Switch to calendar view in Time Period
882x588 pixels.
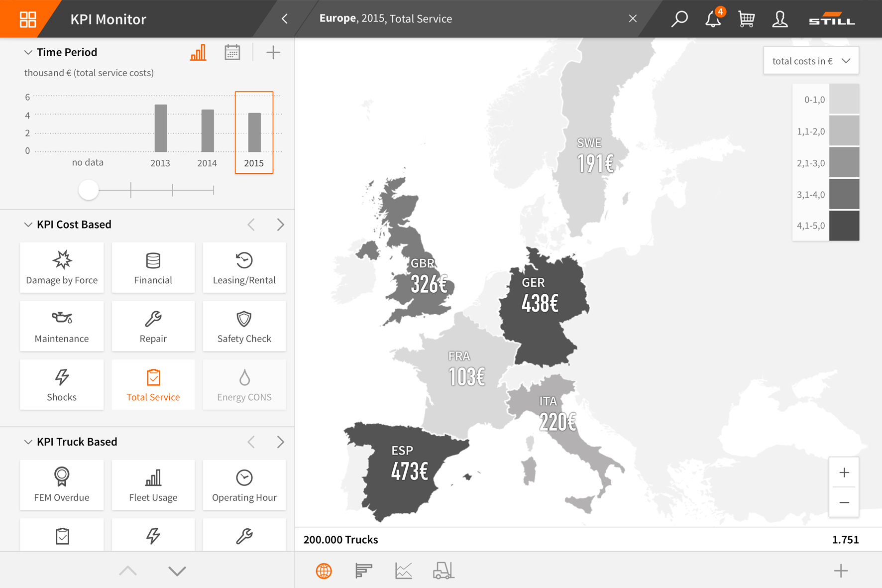point(232,52)
